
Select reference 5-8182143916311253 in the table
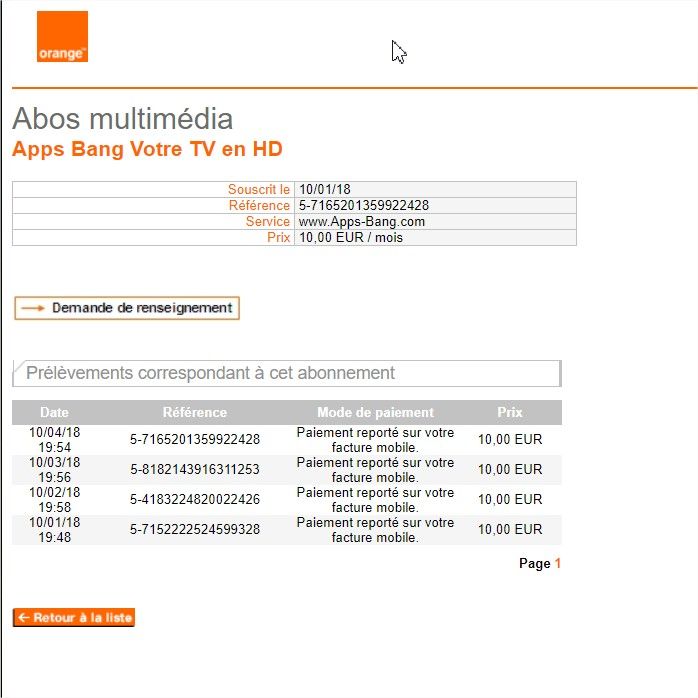click(195, 469)
